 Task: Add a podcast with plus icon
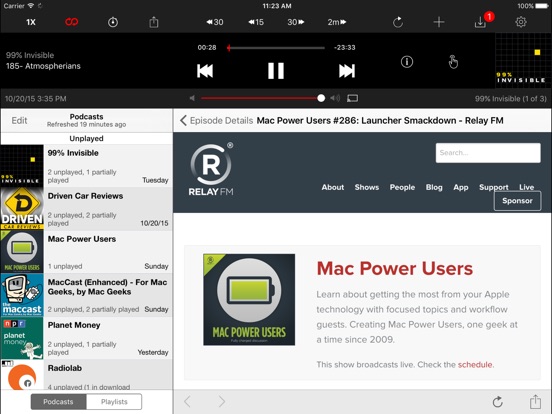click(439, 22)
